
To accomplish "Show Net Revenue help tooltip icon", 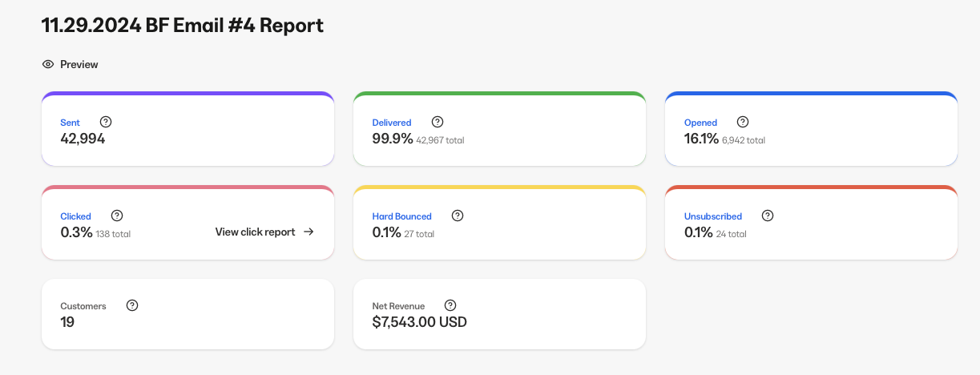I will 450,305.
